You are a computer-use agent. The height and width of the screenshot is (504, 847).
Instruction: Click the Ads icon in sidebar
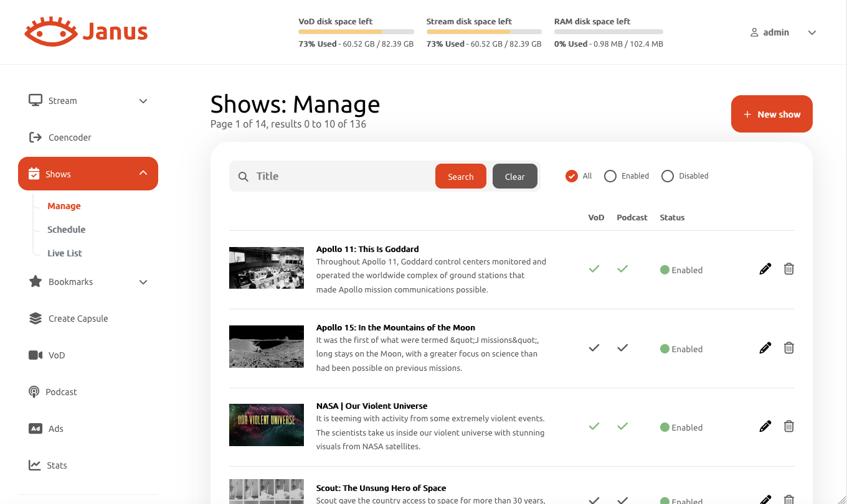35,428
